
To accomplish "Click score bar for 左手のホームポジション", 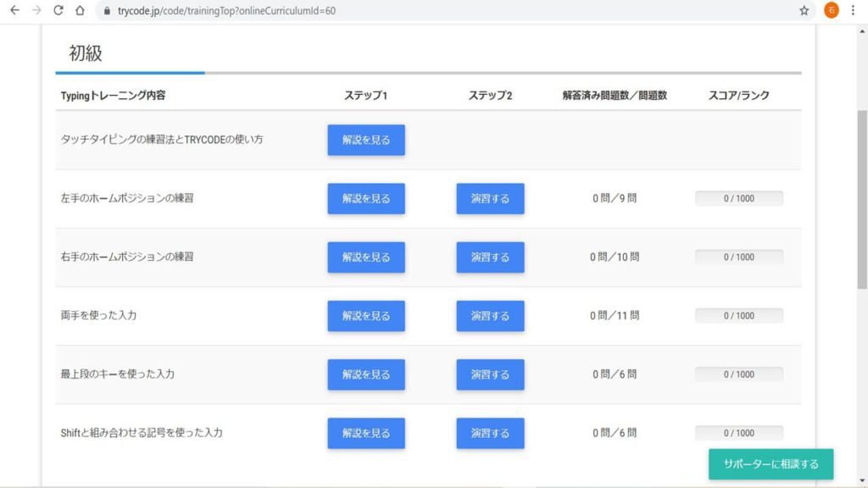I will [738, 198].
